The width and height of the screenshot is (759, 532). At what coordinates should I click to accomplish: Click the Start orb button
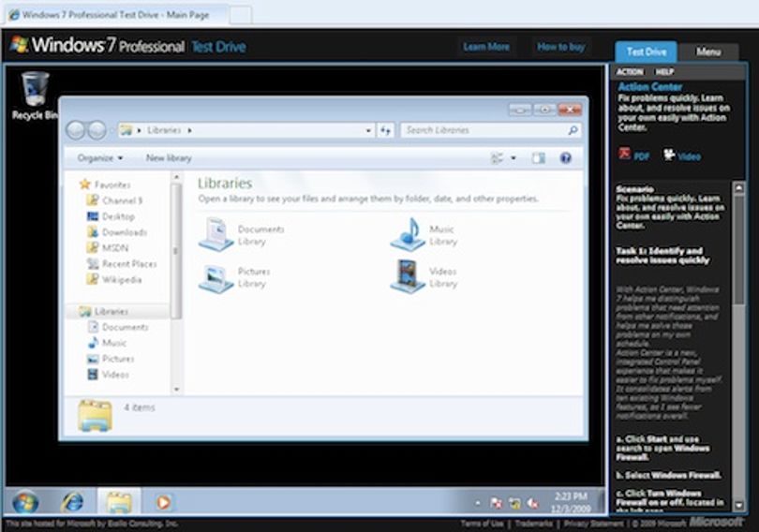coord(25,502)
